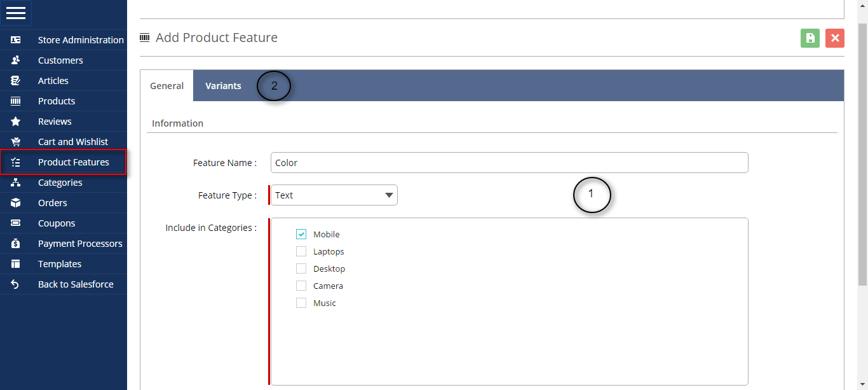Image resolution: width=868 pixels, height=390 pixels.
Task: Switch to the Variants tab
Action: point(223,85)
